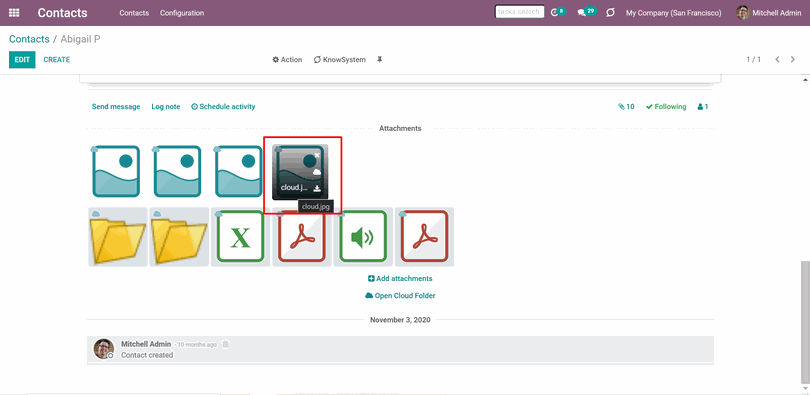Click Add attachments link
810x395 pixels.
click(x=400, y=279)
